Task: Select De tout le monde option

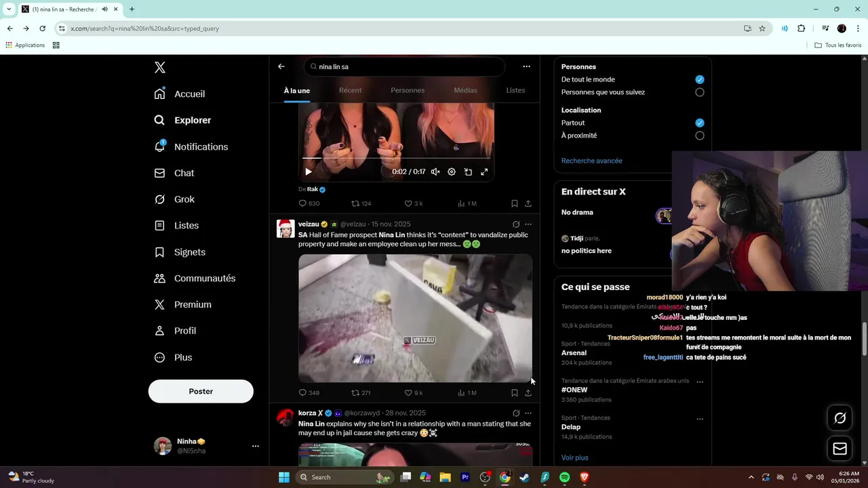Action: (700, 79)
